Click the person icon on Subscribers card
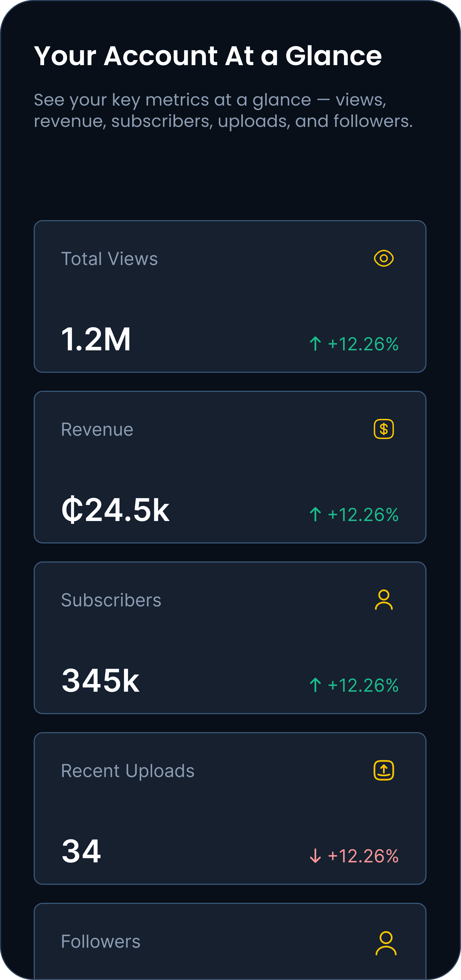Screen dimensions: 461x980 [383, 600]
